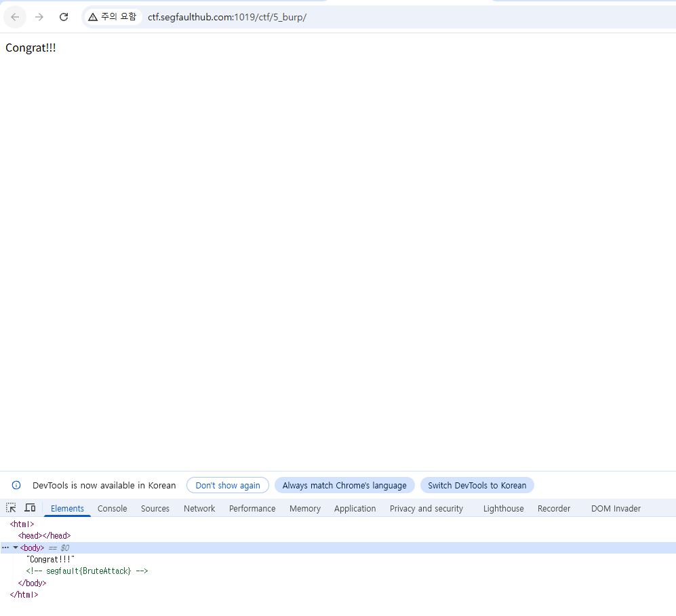Click the three-dot icon beside body element
676x616 pixels.
coord(5,547)
